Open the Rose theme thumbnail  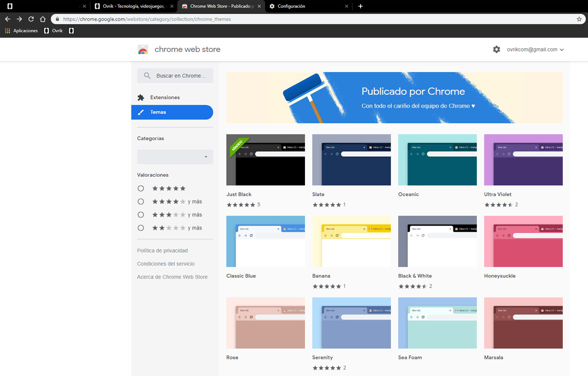(266, 323)
